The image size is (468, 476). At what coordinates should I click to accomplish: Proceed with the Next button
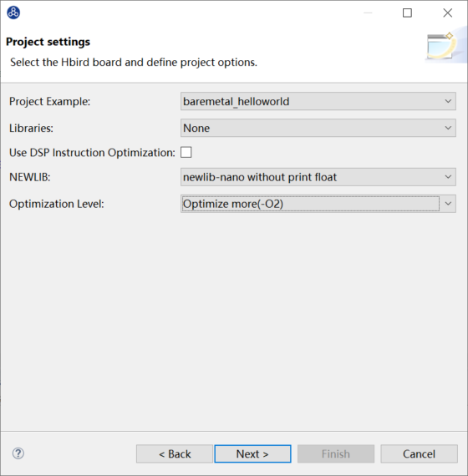point(252,453)
